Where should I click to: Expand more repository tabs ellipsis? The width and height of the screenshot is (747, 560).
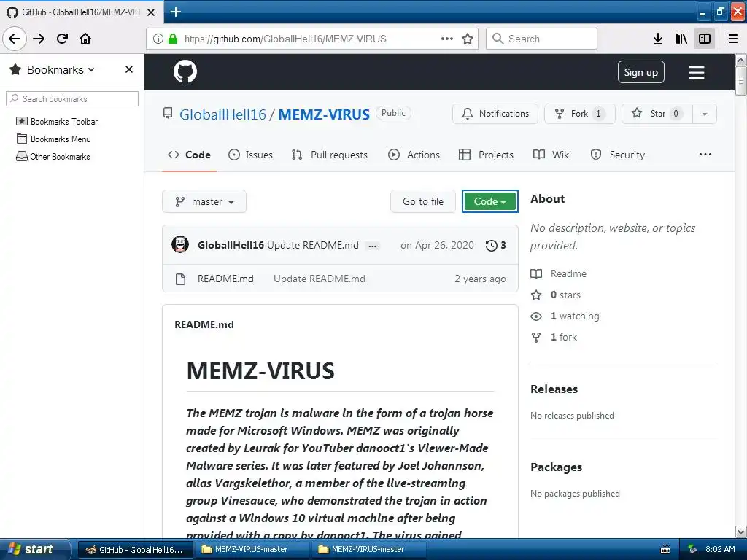coord(705,155)
